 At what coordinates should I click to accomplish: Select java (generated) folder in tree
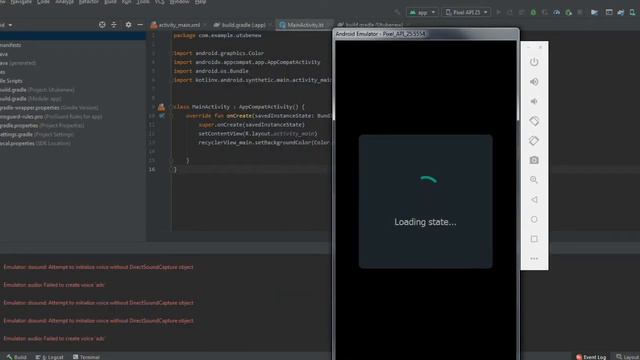[x=18, y=63]
